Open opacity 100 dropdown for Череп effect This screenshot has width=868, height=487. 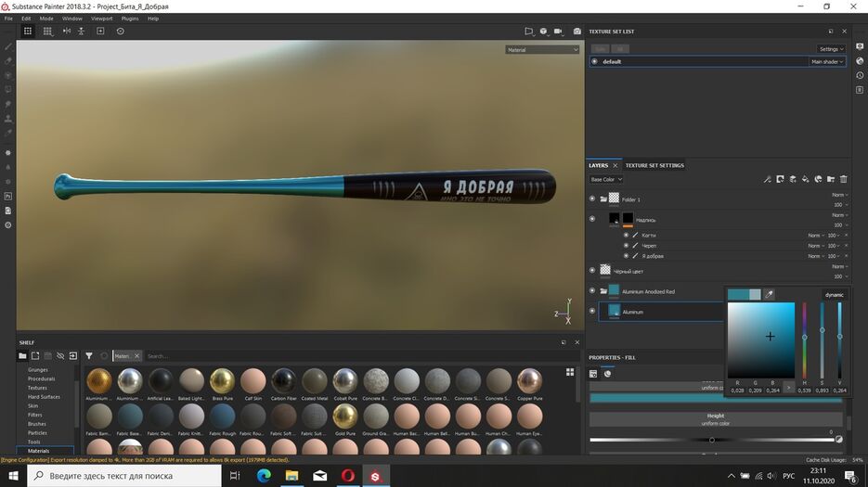tap(833, 245)
